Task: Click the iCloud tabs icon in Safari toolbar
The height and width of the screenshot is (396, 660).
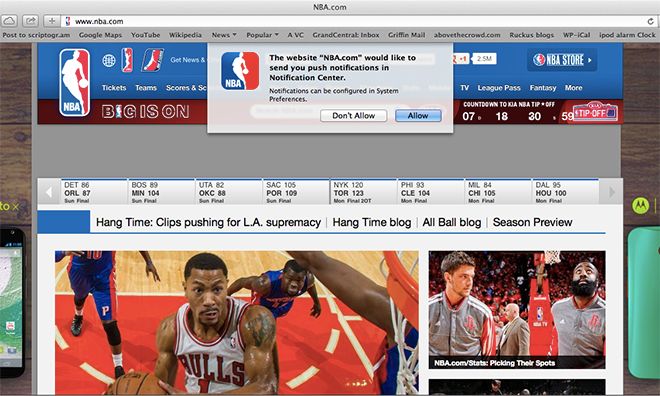Action: [x=9, y=21]
